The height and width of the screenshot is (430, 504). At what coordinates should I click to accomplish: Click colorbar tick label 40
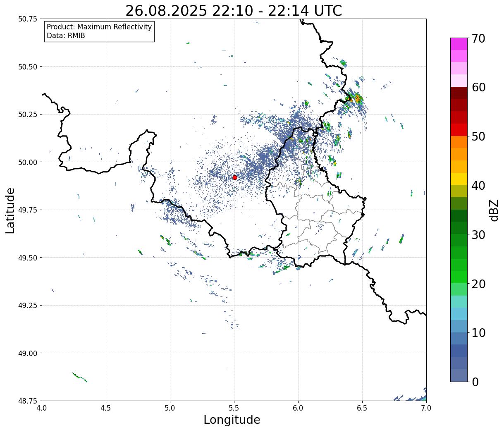(x=478, y=186)
